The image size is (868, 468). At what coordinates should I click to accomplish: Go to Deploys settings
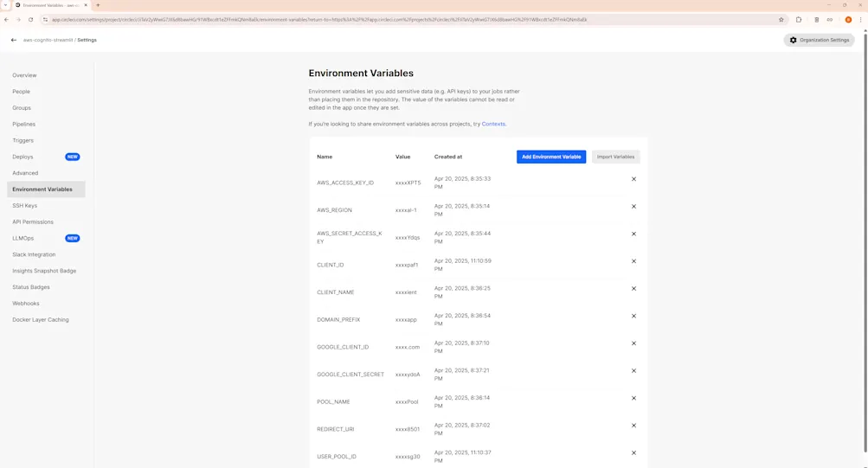tap(23, 157)
